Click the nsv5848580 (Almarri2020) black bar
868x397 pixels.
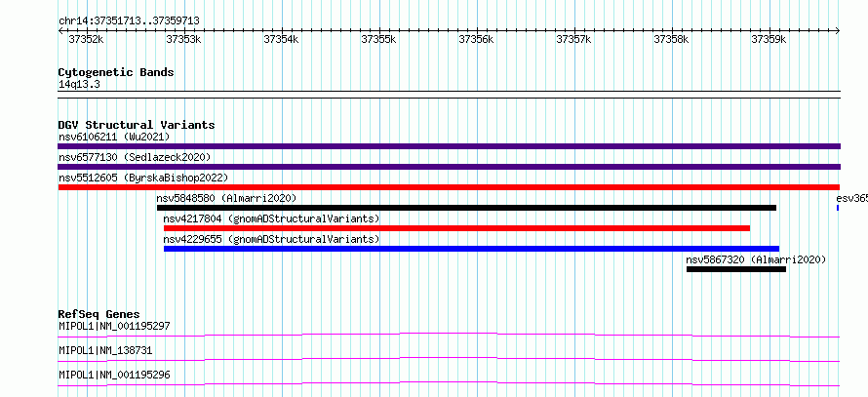tap(466, 208)
